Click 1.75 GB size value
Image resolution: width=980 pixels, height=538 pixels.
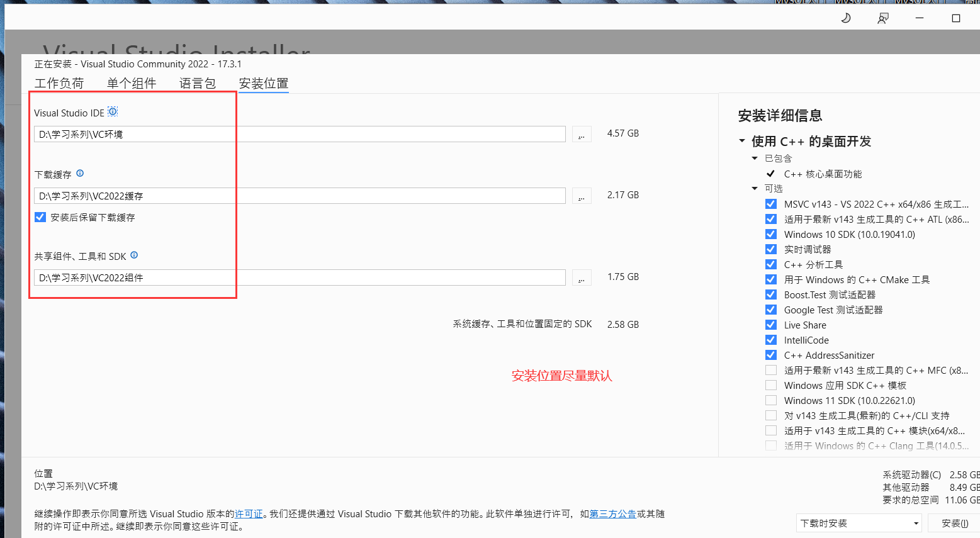pyautogui.click(x=623, y=277)
